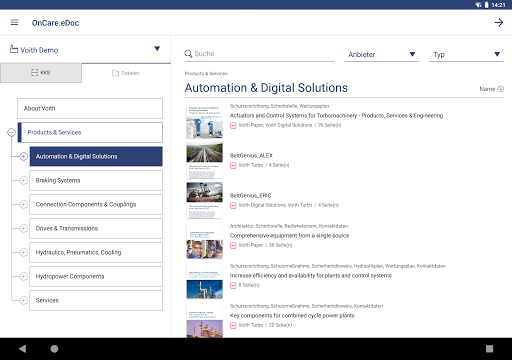Screen dimensions: 512x360
Task: Select Products & Services tree item
Action: click(90, 132)
